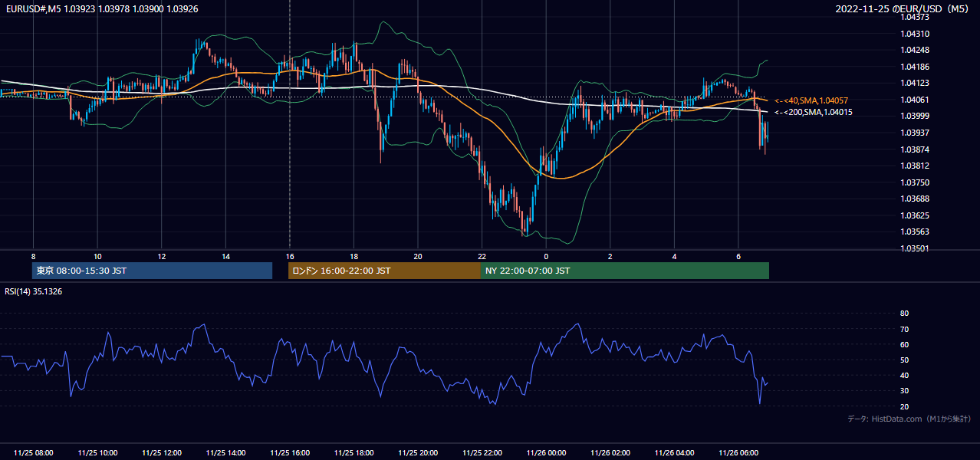
Task: Click hour marker 14 under price chart
Action: (x=225, y=256)
